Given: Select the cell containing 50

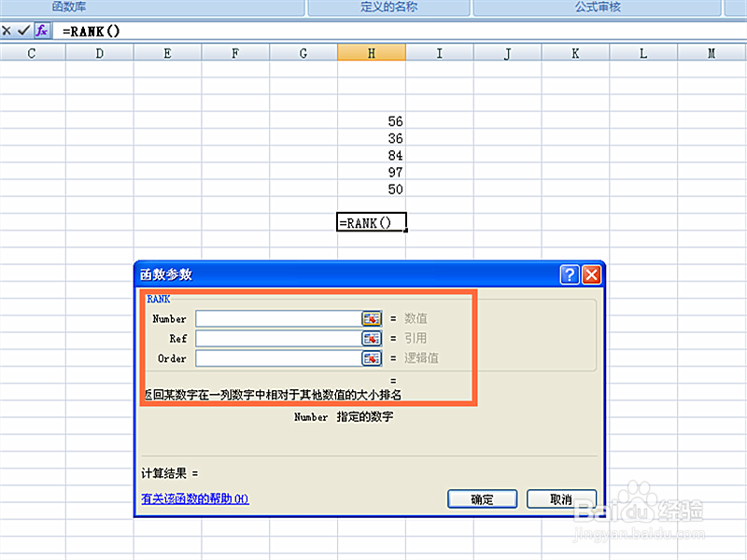Looking at the screenshot, I should coord(372,189).
